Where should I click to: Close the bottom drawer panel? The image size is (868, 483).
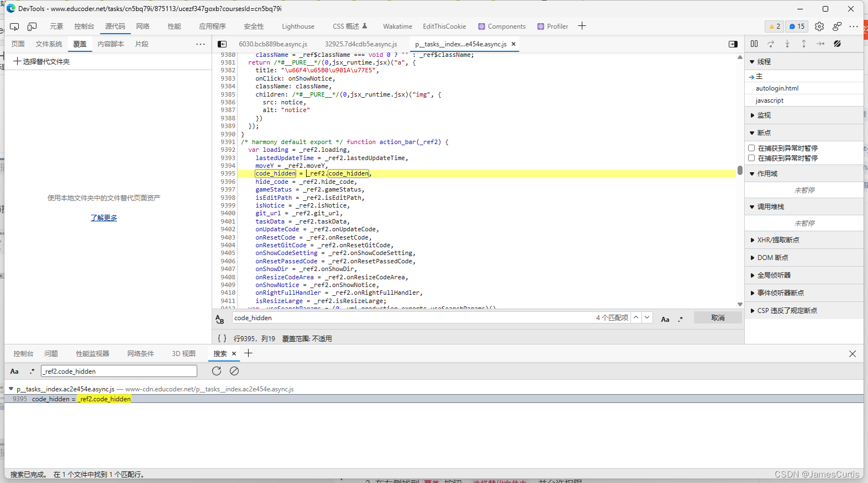(x=853, y=354)
